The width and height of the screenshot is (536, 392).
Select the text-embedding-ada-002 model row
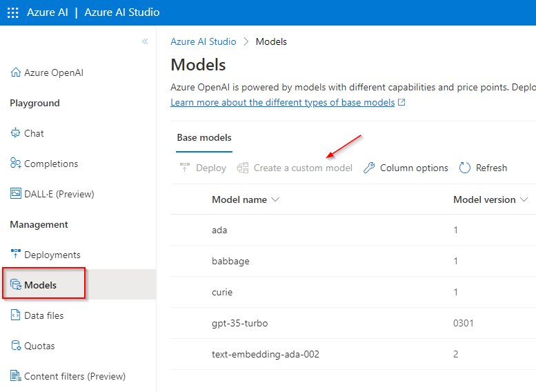[x=353, y=354]
